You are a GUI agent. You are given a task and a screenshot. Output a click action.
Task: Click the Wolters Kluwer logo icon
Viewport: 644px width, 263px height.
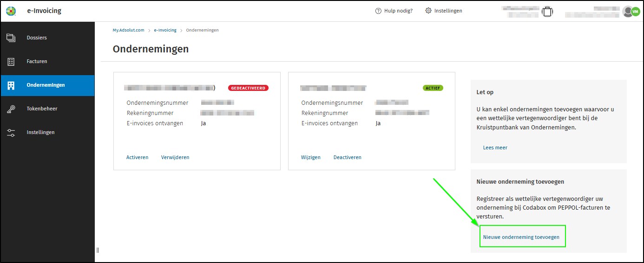(x=11, y=11)
